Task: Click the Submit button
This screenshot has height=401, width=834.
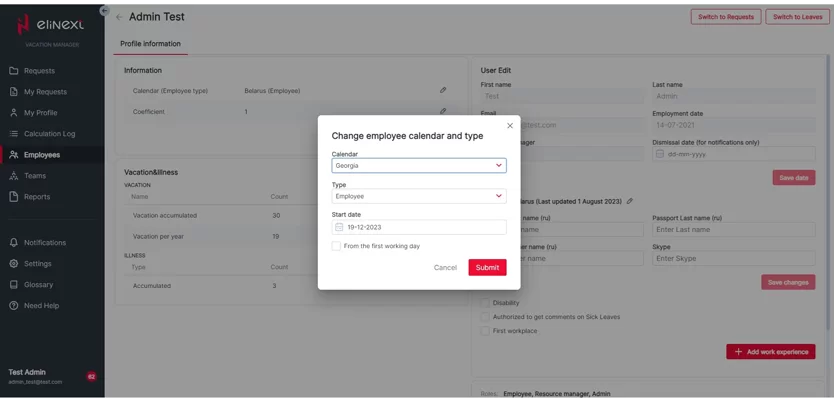Action: (487, 268)
